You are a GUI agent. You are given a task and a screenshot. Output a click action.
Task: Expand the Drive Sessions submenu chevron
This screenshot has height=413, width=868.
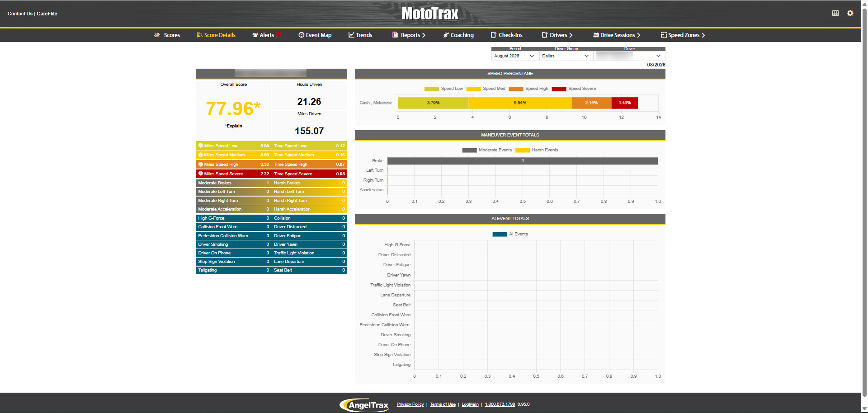click(x=639, y=35)
